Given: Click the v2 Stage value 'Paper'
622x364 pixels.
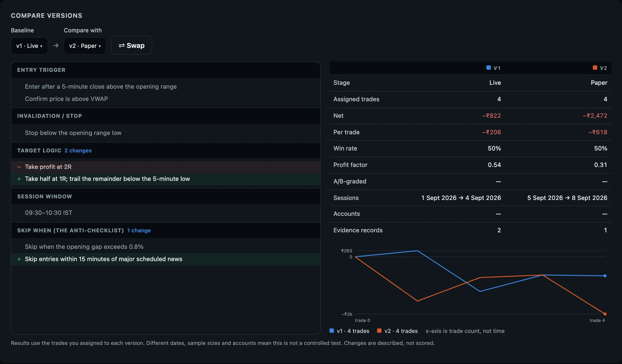Looking at the screenshot, I should [x=599, y=83].
